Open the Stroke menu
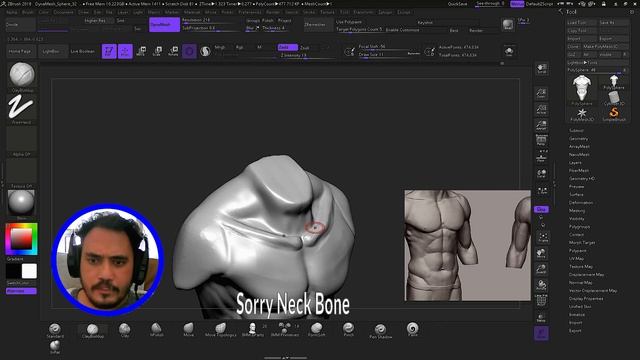The image size is (640, 360). coord(309,13)
